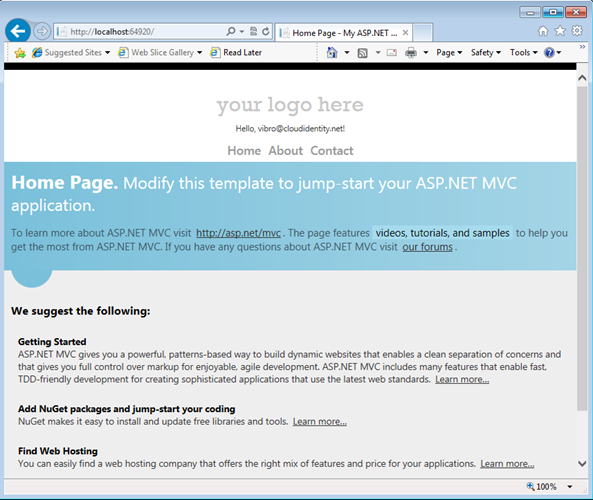Viewport: 593px width, 500px height.
Task: Open the About navigation link
Action: [286, 151]
